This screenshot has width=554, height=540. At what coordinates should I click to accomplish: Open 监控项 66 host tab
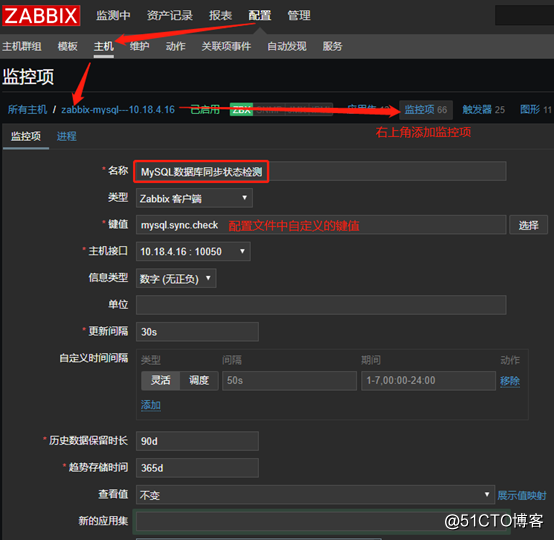click(426, 110)
